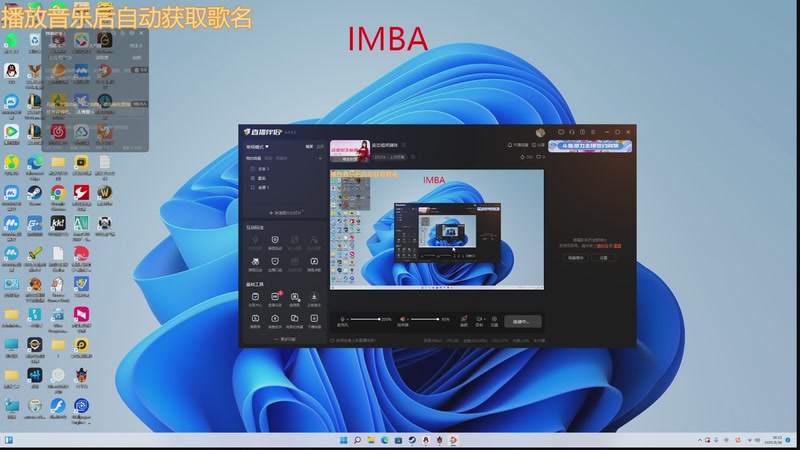Select the 文本 1 source row

[285, 168]
